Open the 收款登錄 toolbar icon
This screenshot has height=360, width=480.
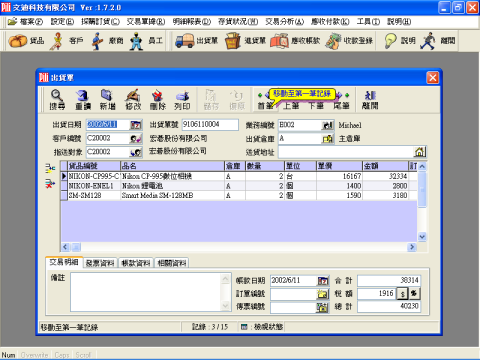349,41
